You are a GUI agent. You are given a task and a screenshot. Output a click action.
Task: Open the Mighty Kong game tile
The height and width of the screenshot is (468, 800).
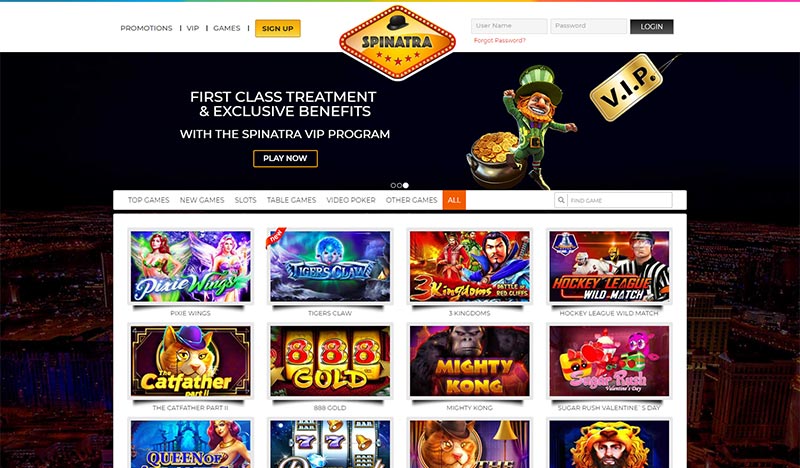click(469, 361)
